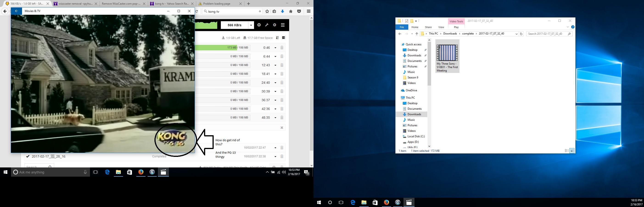
Task: Click Explorer help question mark icon
Action: click(x=573, y=27)
